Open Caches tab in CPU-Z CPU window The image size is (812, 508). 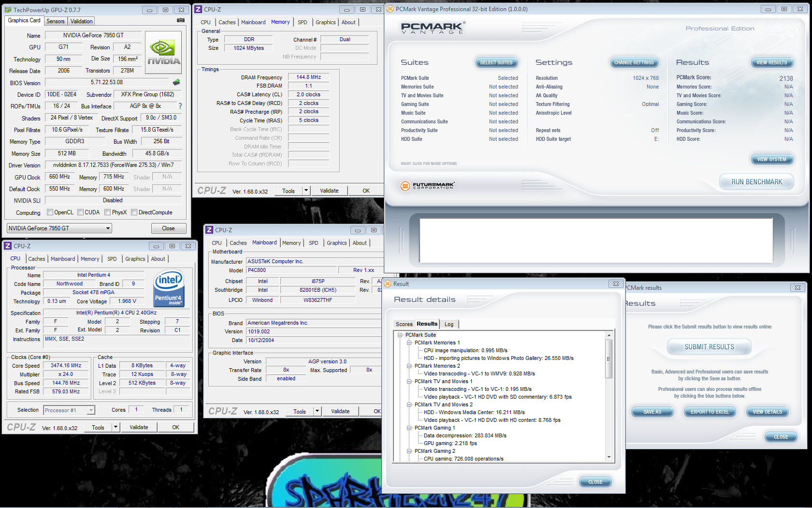[37, 259]
